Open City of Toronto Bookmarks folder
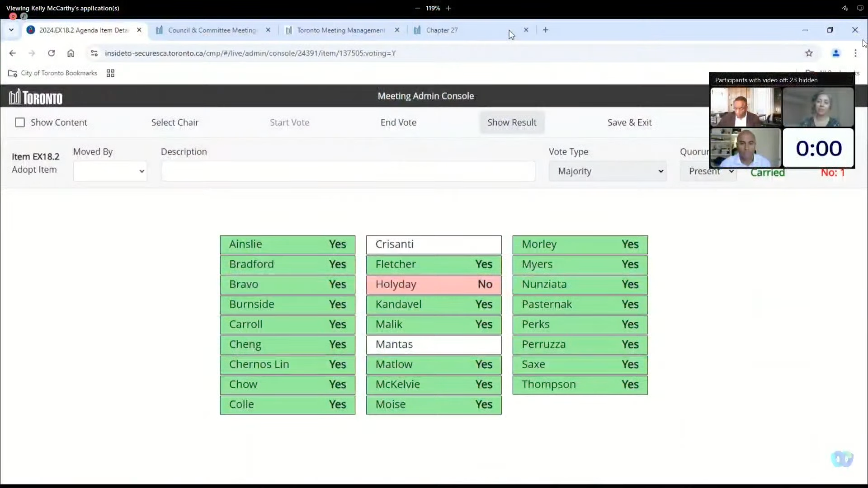This screenshot has width=868, height=488. pos(53,73)
